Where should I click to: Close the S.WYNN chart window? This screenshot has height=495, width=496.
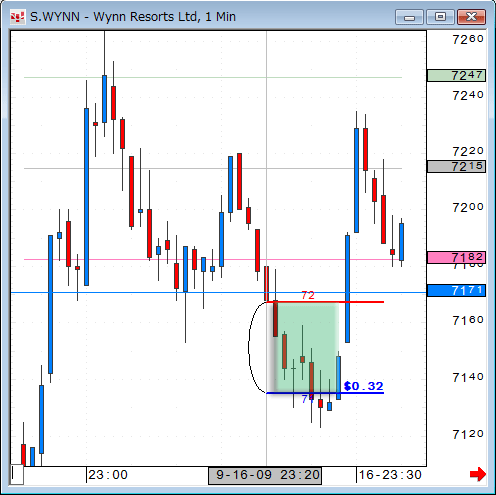471,17
